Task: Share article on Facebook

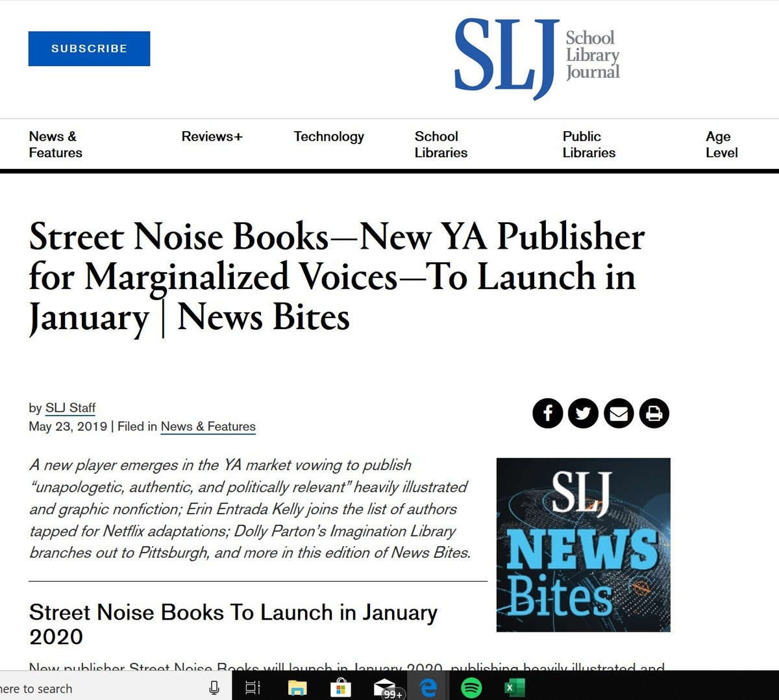Action: tap(548, 413)
